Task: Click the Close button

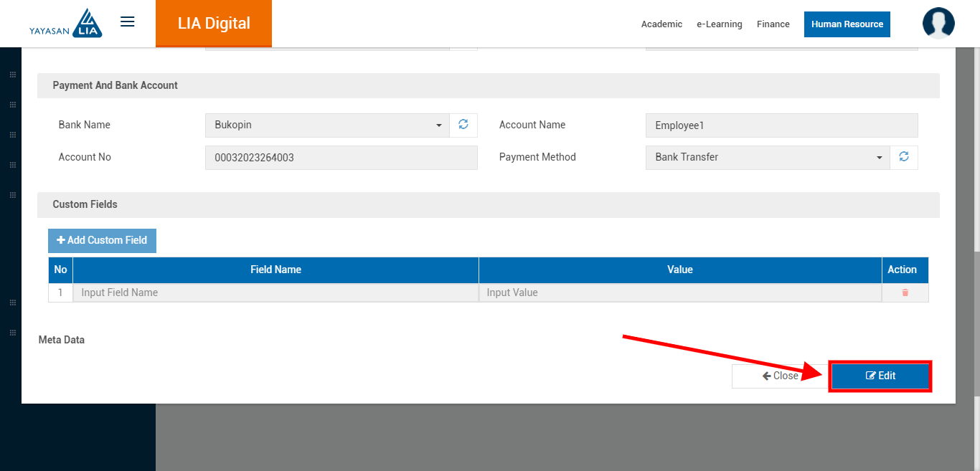Action: pyautogui.click(x=780, y=376)
